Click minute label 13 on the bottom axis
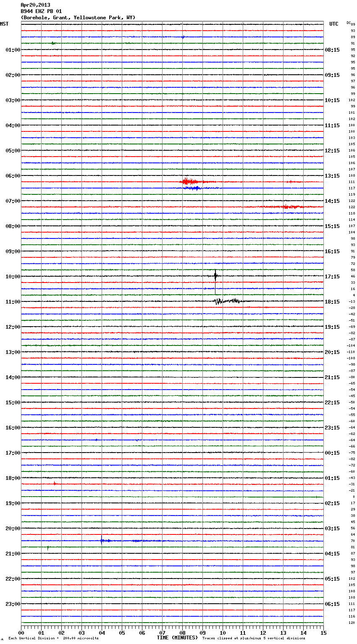This screenshot has height=644, width=357. coord(283,633)
